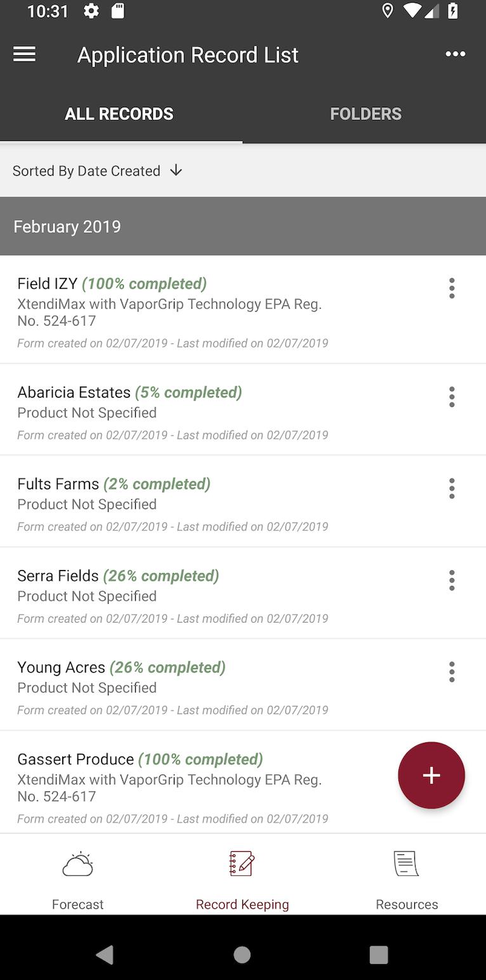
Task: Tap the Android home circle button
Action: (x=242, y=955)
